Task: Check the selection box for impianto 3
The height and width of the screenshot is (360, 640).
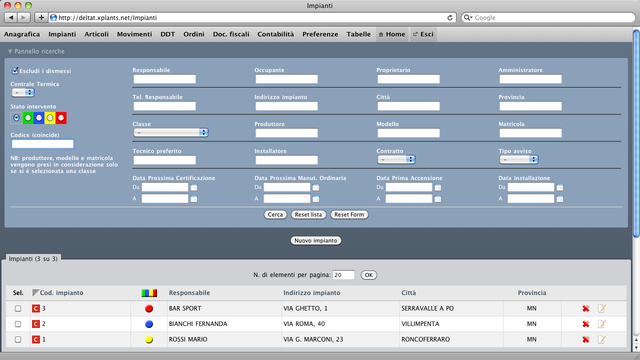Action: pyautogui.click(x=18, y=309)
